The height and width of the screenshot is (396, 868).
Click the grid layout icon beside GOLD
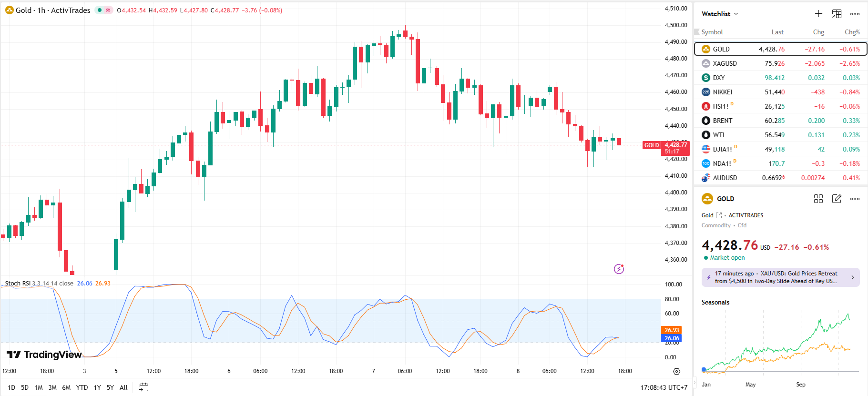point(818,199)
